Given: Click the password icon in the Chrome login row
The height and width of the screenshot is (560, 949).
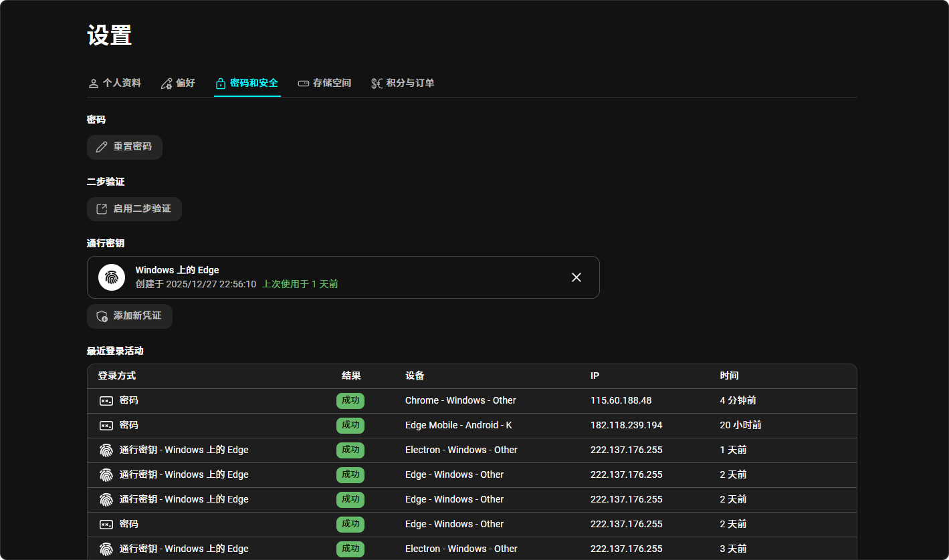Looking at the screenshot, I should [x=106, y=401].
